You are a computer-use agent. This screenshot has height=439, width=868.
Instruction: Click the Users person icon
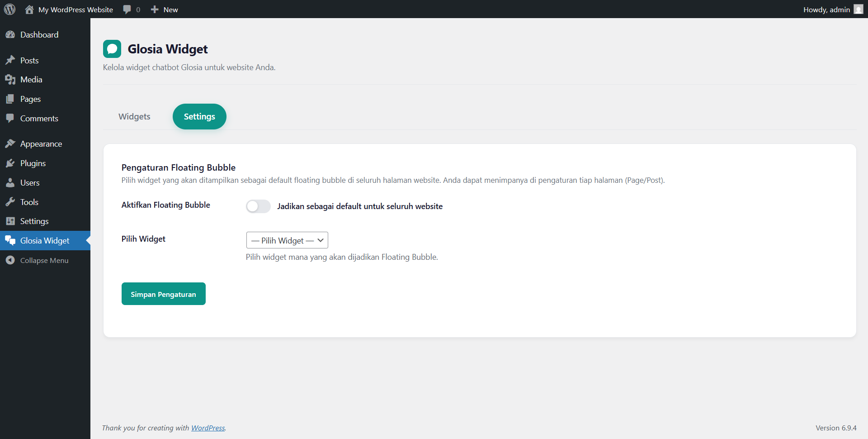(10, 183)
